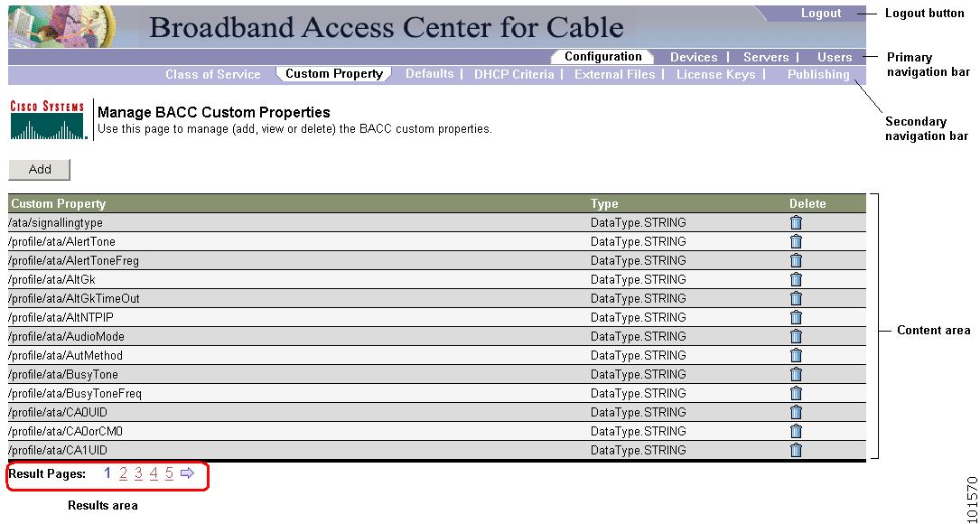980x524 pixels.
Task: Open the DHCP Criteria section
Action: [x=514, y=74]
